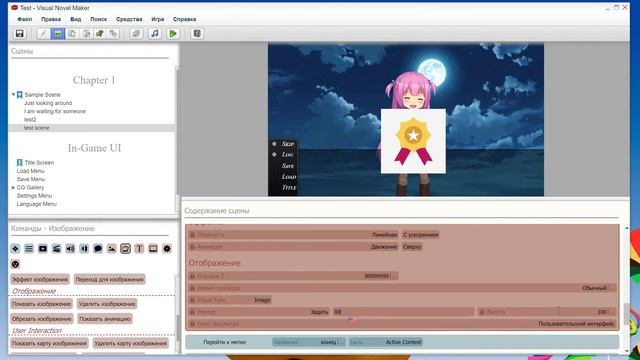640x360 pixels.
Task: Open the Сверху direction dropdown
Action: [412, 247]
